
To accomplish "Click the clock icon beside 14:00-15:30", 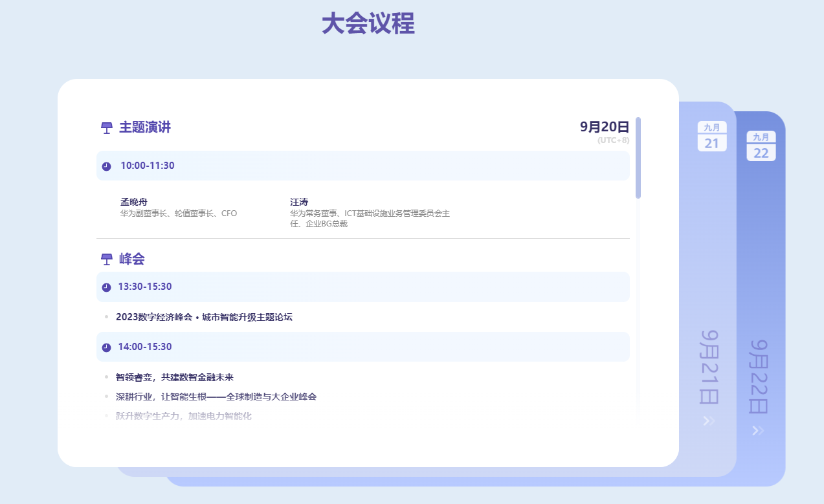I will pos(106,347).
